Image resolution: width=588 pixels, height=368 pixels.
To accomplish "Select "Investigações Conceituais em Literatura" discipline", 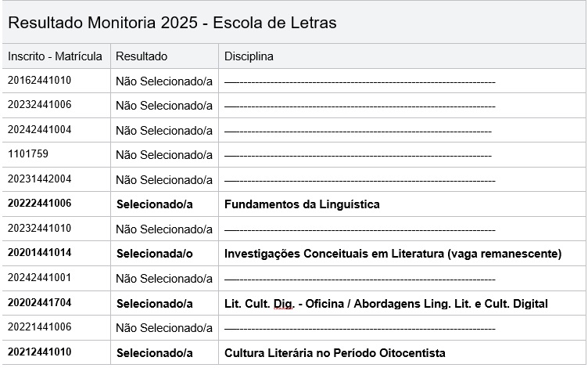I will pos(393,254).
